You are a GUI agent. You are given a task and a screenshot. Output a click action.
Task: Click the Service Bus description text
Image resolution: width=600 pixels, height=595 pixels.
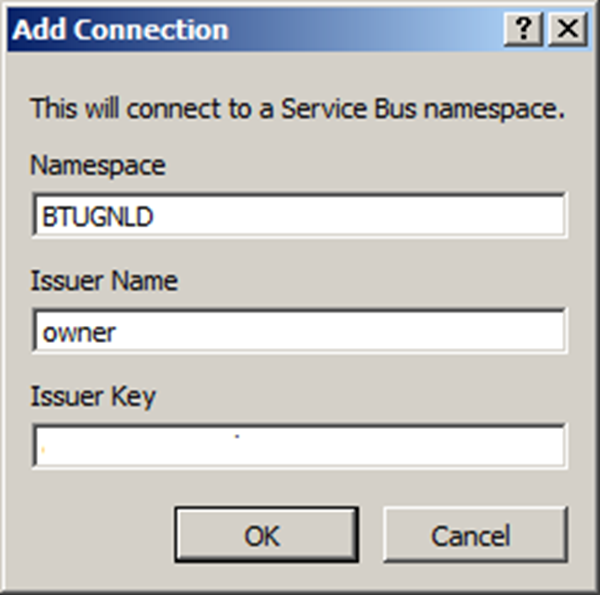298,108
